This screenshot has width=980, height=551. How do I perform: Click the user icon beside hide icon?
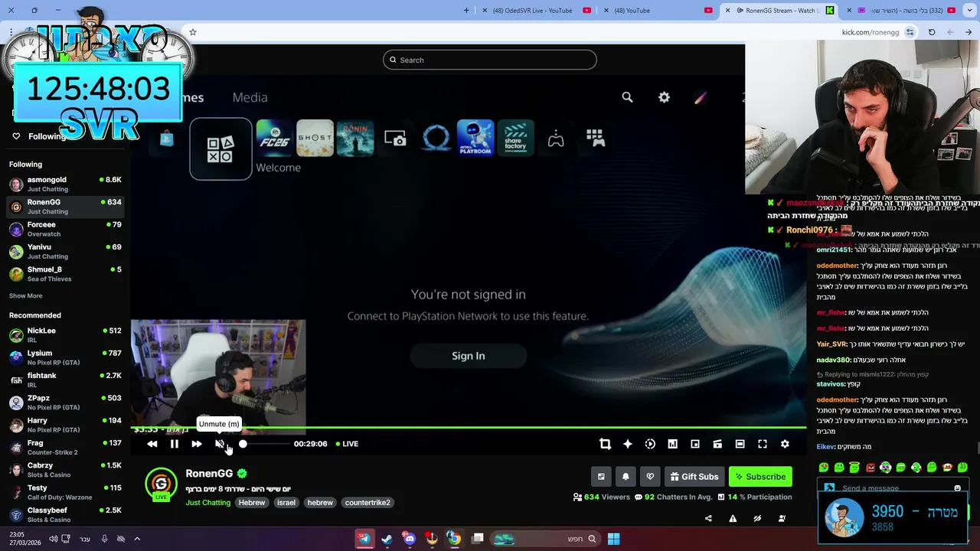pyautogui.click(x=782, y=518)
